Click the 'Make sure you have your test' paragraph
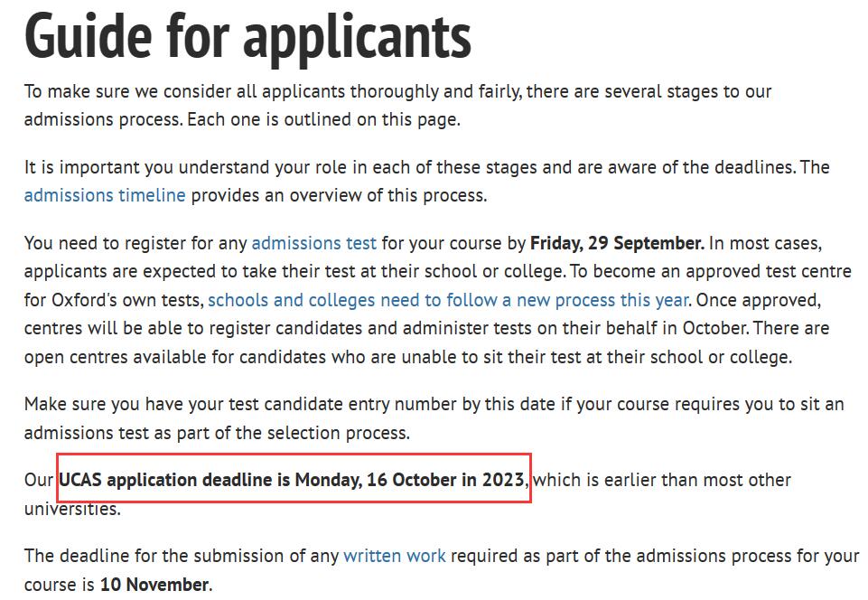868x600 pixels. pos(434,418)
